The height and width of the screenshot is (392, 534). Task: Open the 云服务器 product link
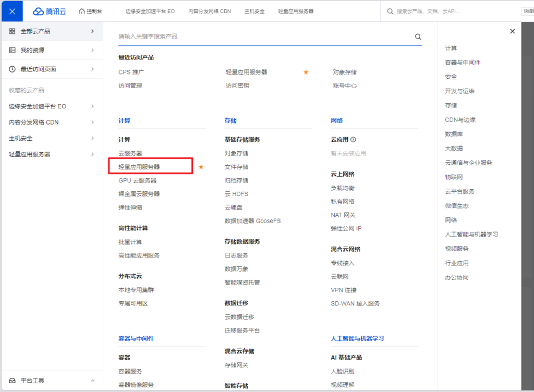pos(130,153)
